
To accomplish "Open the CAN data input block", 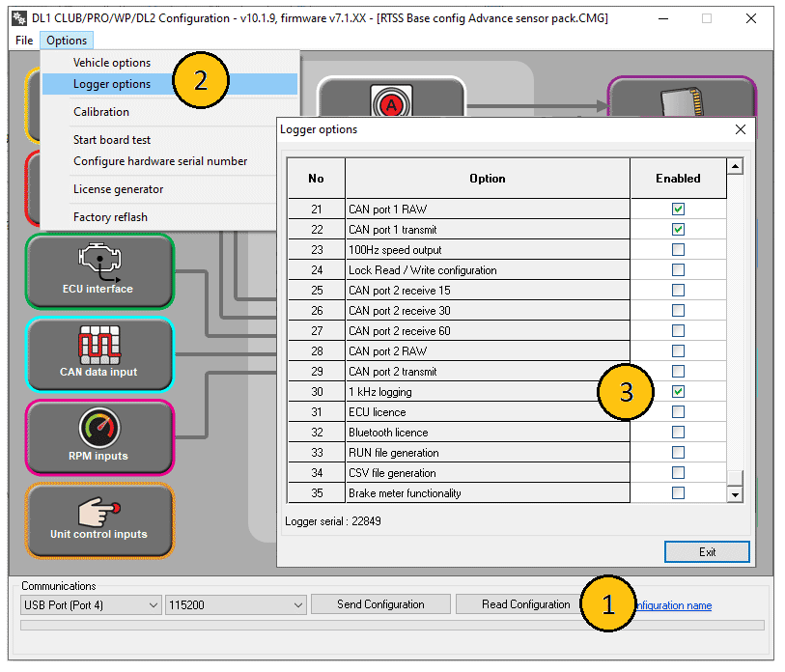I will click(99, 354).
